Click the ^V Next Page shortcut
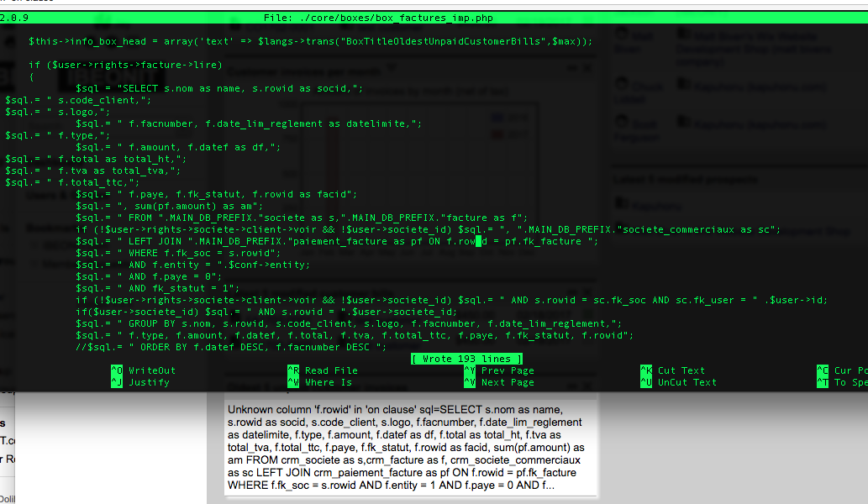This screenshot has height=504, width=868. coord(499,382)
